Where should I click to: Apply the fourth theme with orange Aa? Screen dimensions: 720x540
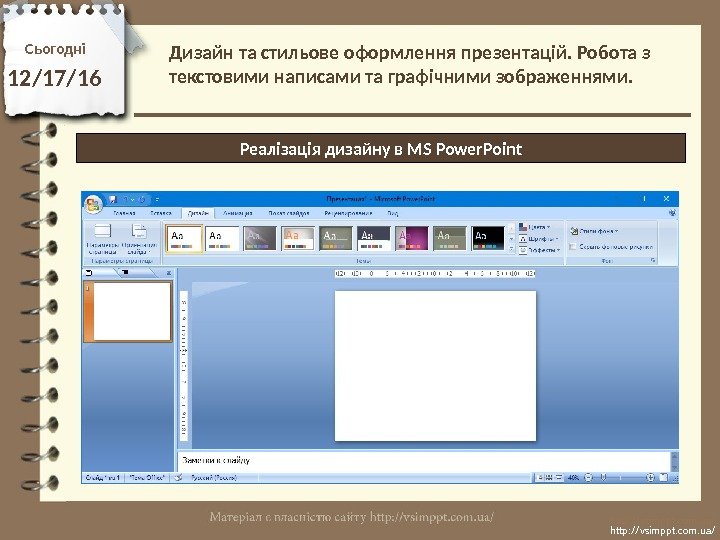click(x=298, y=238)
